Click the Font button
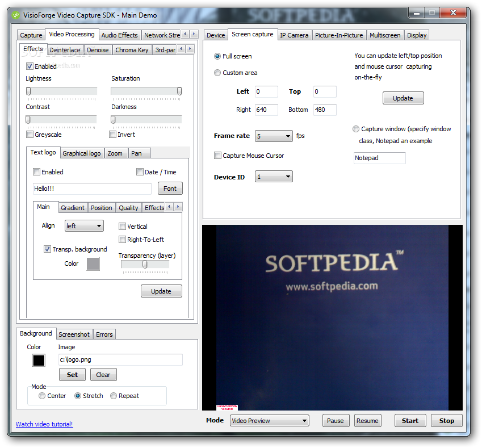The height and width of the screenshot is (448, 482). tap(170, 188)
